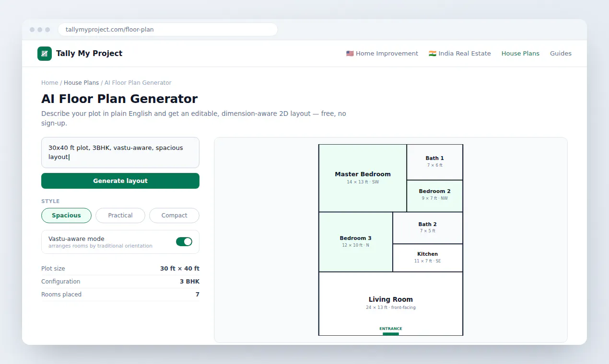Click the Plot size value 30 ft × 40 ft
The height and width of the screenshot is (364, 609).
point(180,269)
